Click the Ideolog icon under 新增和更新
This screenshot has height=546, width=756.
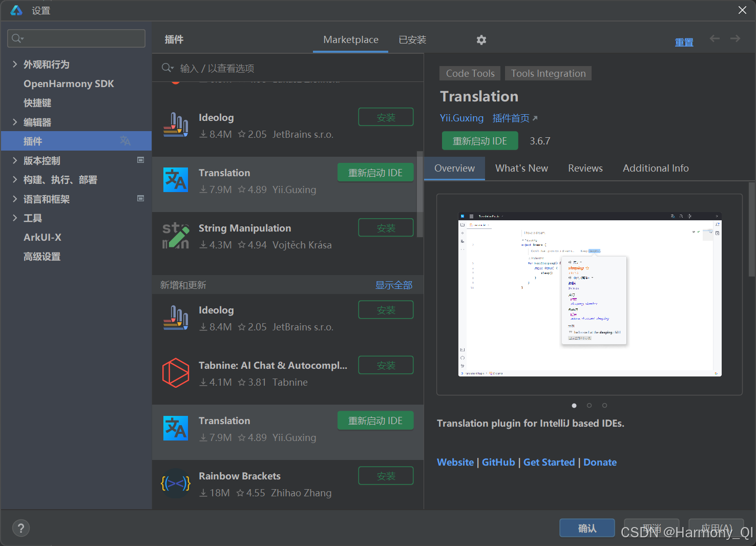(x=176, y=318)
